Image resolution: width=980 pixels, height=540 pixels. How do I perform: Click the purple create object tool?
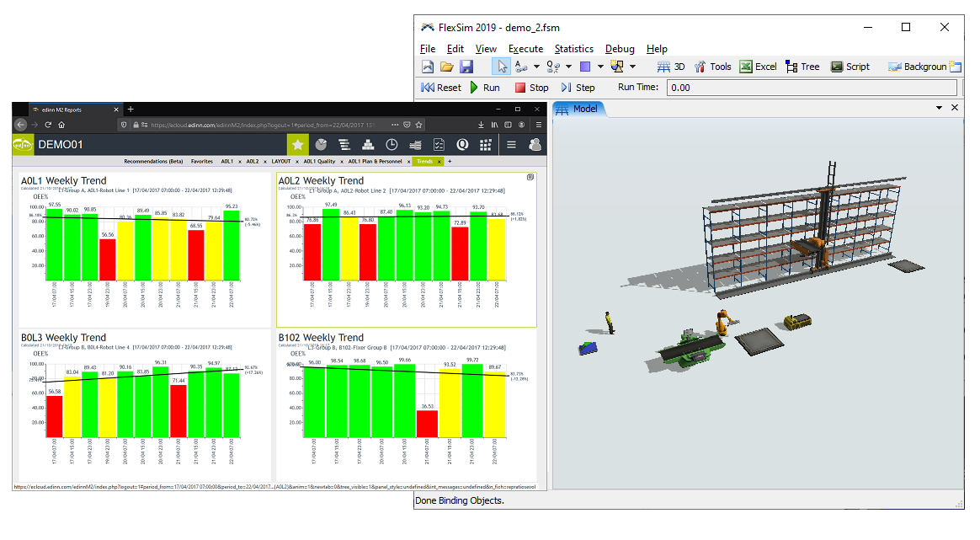coord(585,67)
